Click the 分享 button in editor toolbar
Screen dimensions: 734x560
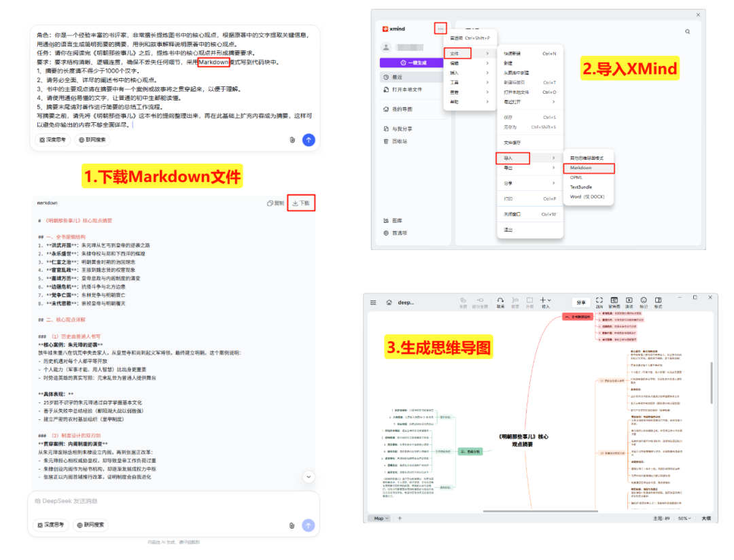pos(581,303)
